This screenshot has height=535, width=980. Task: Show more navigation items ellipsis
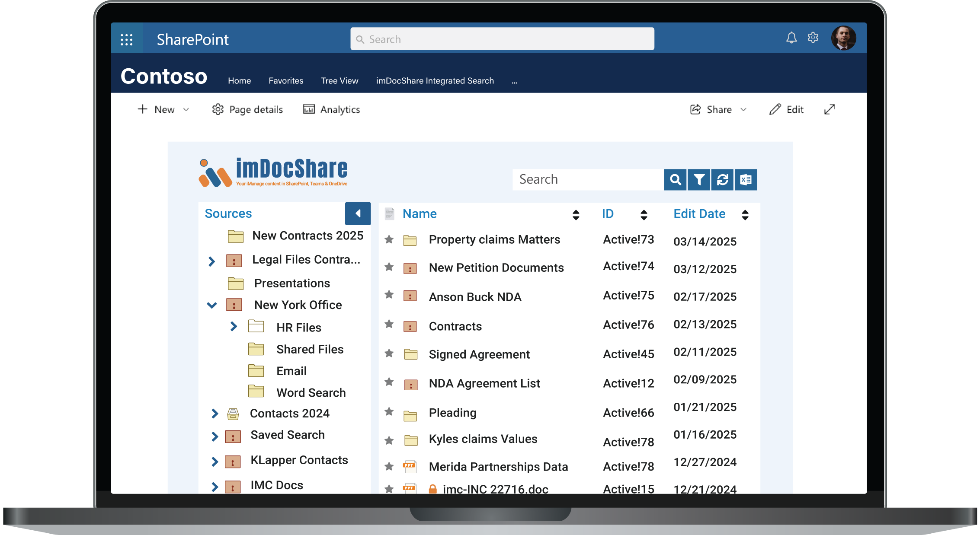pos(514,82)
